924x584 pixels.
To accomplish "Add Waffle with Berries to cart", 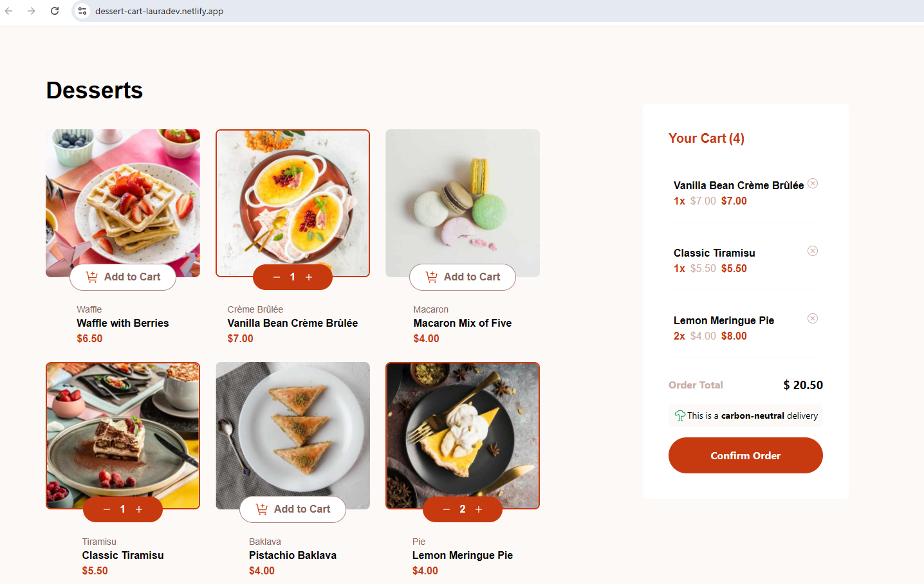I will point(123,277).
